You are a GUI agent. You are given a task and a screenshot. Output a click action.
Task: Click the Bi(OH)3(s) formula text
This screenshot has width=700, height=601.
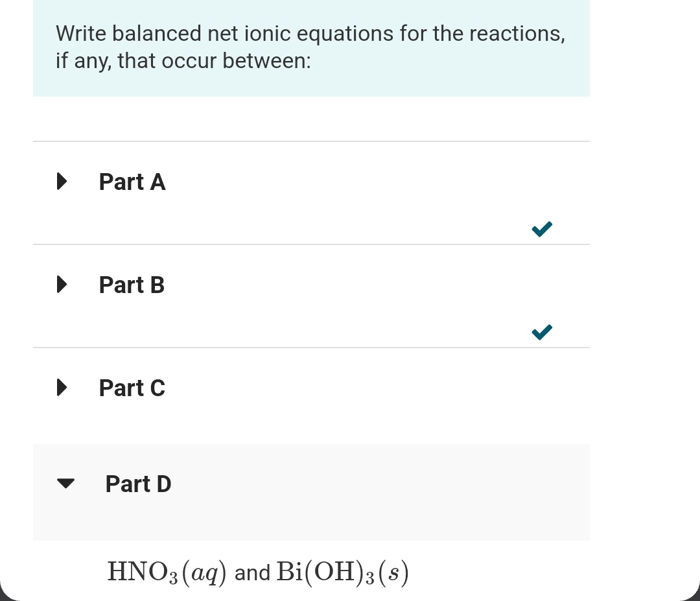[342, 571]
